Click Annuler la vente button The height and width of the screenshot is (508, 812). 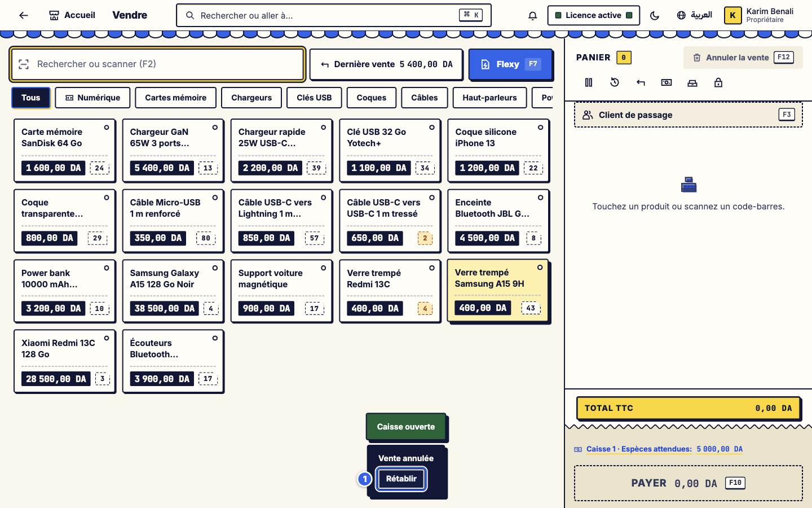[743, 58]
